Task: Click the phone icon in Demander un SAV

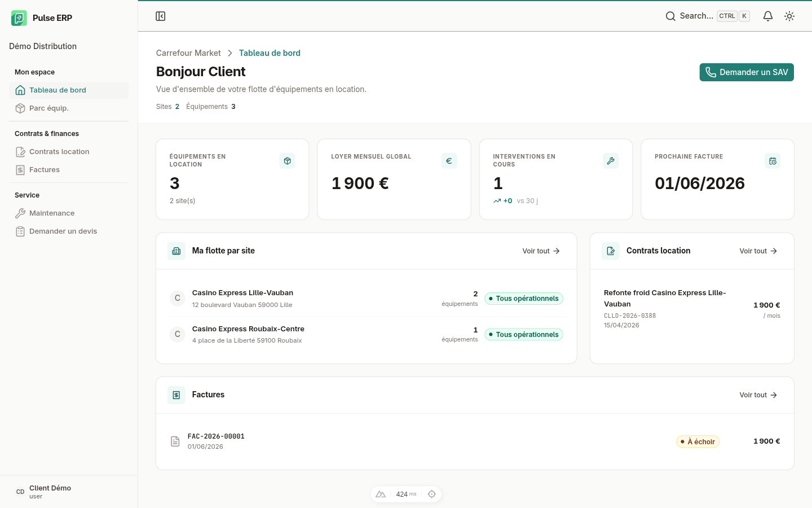Action: click(710, 72)
